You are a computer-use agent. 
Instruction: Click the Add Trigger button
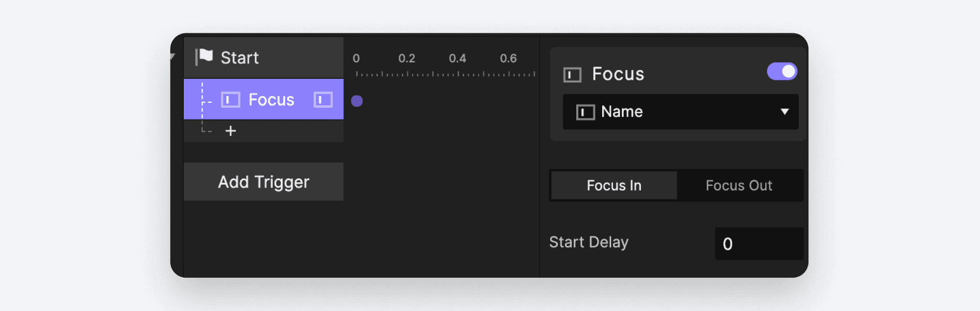[264, 182]
